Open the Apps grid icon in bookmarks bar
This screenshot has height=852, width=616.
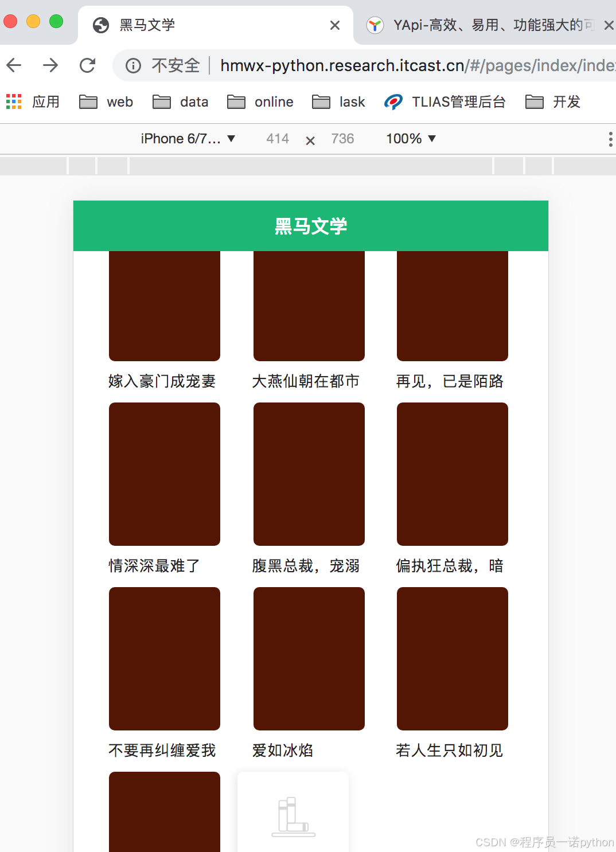[x=14, y=102]
